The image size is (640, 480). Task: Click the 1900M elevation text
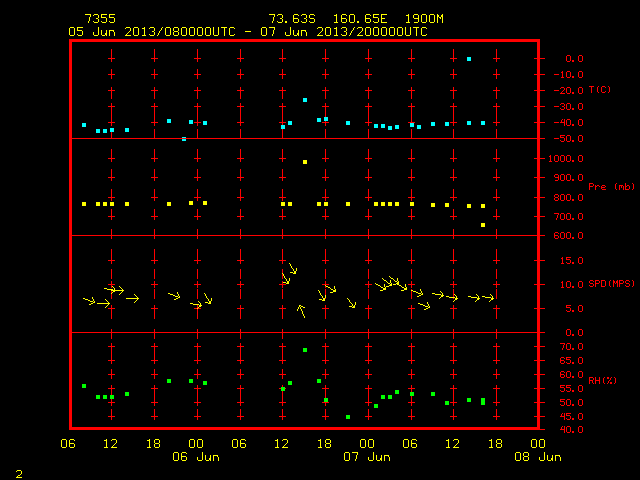point(424,19)
